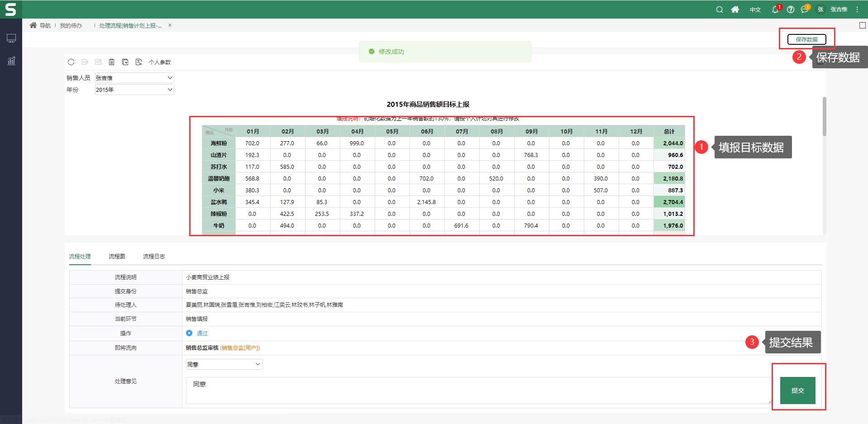868x424 pixels.
Task: Refresh the report with circular arrows icon
Action: click(x=71, y=62)
